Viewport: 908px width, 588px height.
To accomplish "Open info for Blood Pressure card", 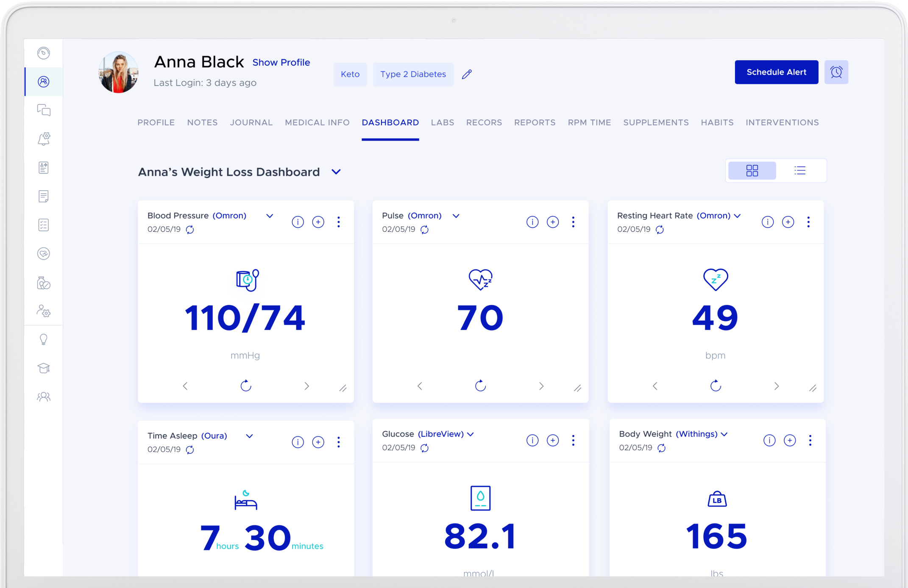I will pyautogui.click(x=298, y=222).
